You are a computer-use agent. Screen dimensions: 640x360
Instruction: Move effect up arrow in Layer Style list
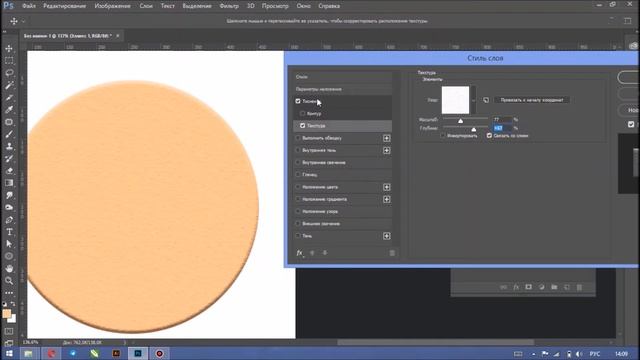[x=312, y=253]
